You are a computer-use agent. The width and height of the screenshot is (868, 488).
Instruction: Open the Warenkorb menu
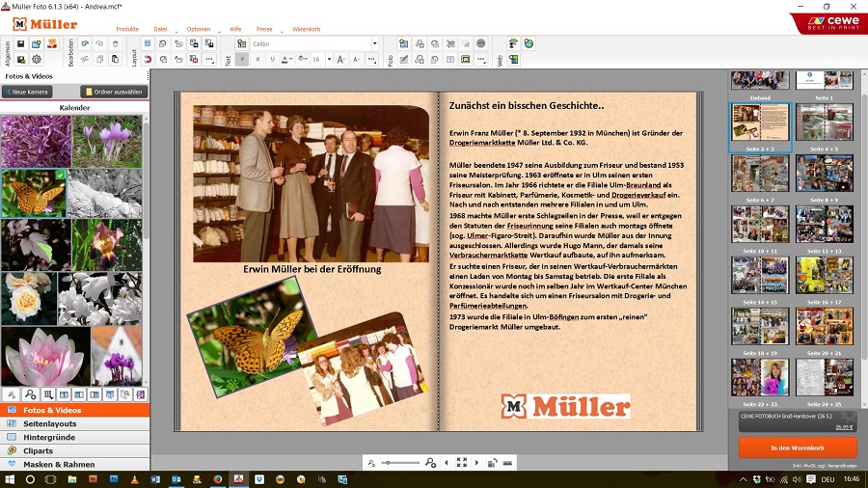pos(306,29)
